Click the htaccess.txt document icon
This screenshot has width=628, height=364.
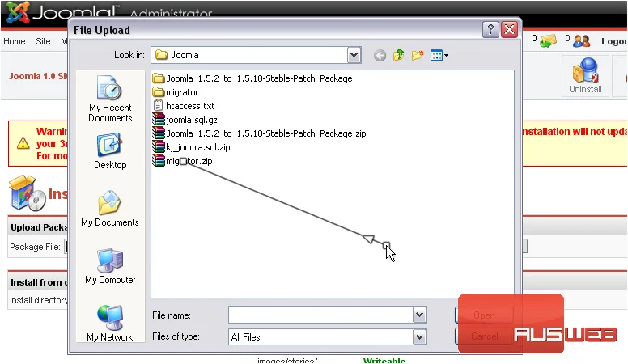(159, 106)
